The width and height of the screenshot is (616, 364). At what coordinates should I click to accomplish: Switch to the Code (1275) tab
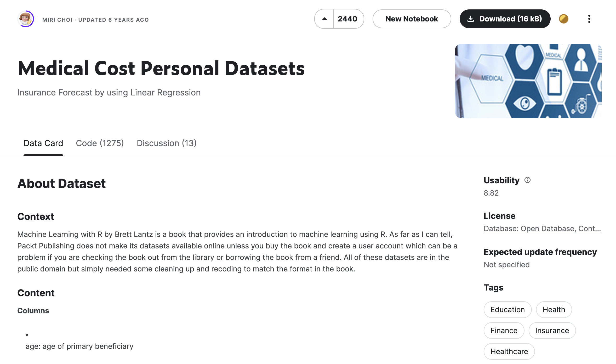[100, 143]
